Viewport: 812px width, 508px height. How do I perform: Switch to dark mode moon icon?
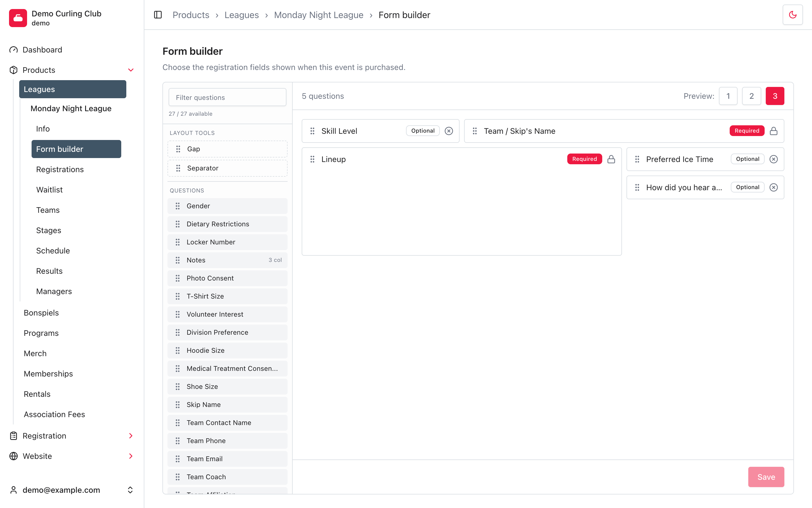(793, 15)
